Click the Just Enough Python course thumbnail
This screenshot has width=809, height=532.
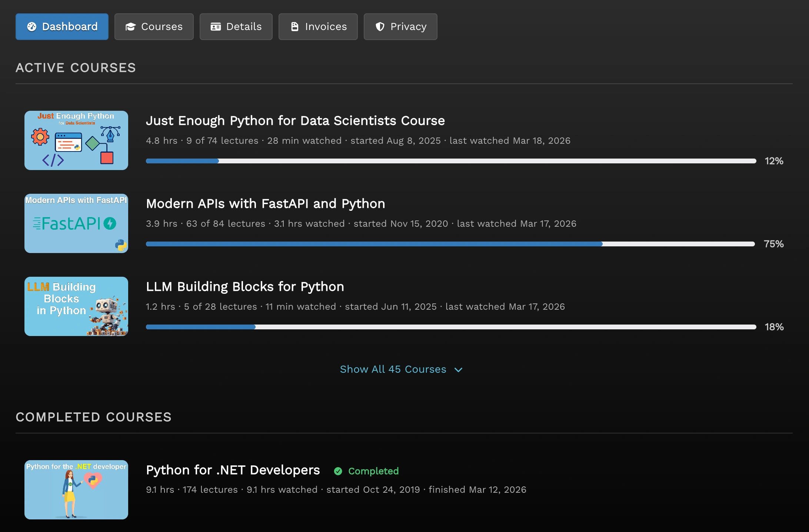coord(76,140)
